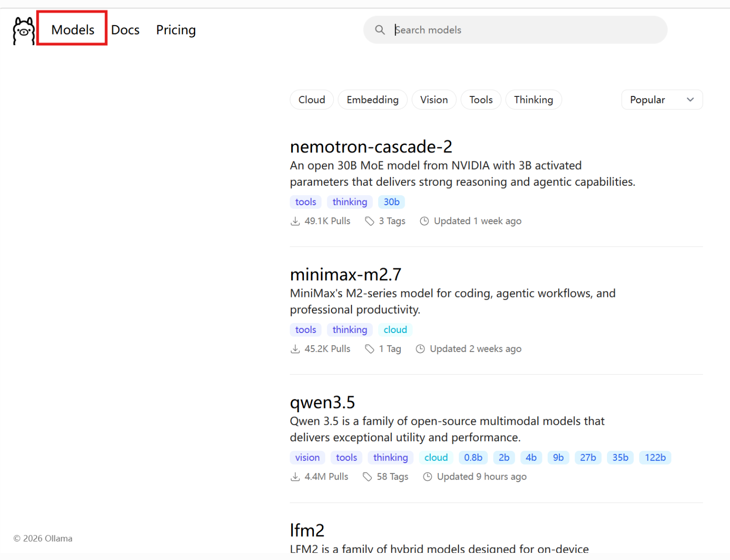
Task: Click the "3 Tags" text
Action: click(x=392, y=221)
